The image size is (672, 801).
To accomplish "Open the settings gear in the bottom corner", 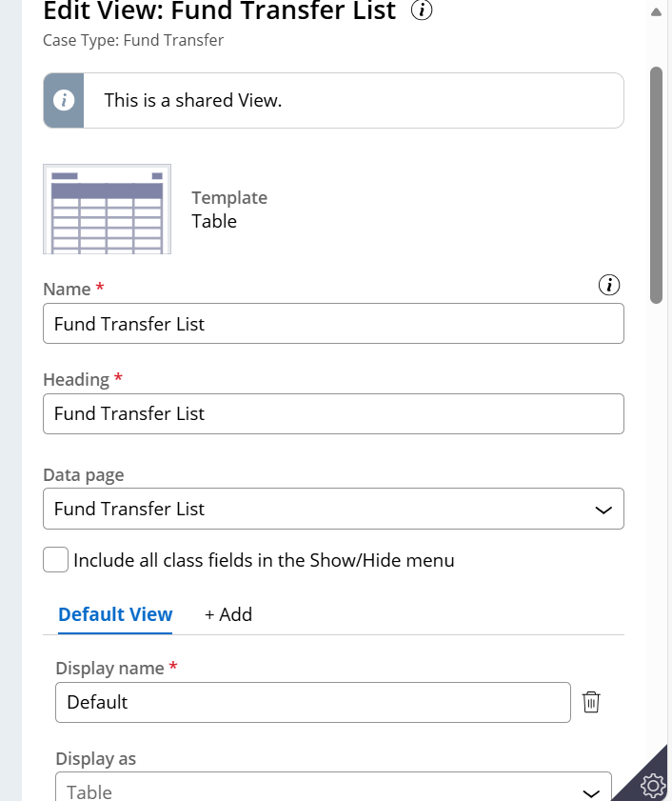I will click(653, 786).
